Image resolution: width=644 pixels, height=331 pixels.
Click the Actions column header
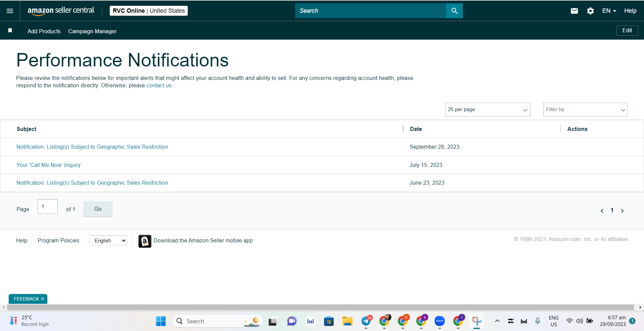click(x=577, y=129)
